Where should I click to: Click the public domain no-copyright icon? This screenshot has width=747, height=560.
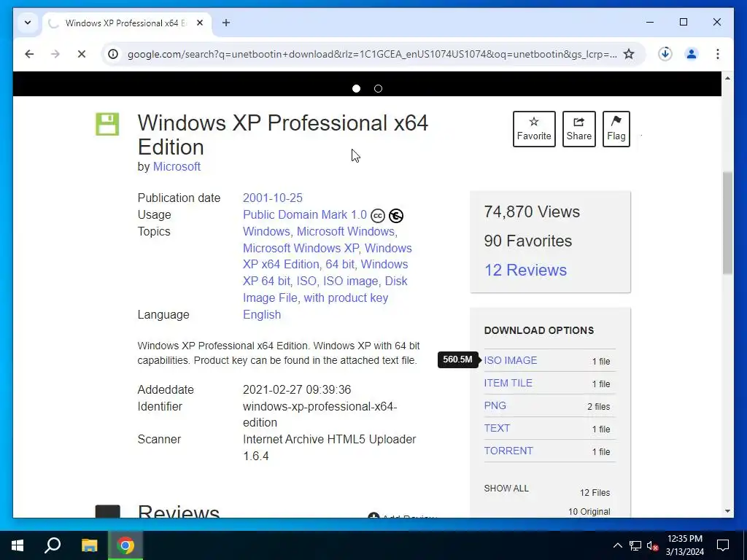click(x=396, y=216)
